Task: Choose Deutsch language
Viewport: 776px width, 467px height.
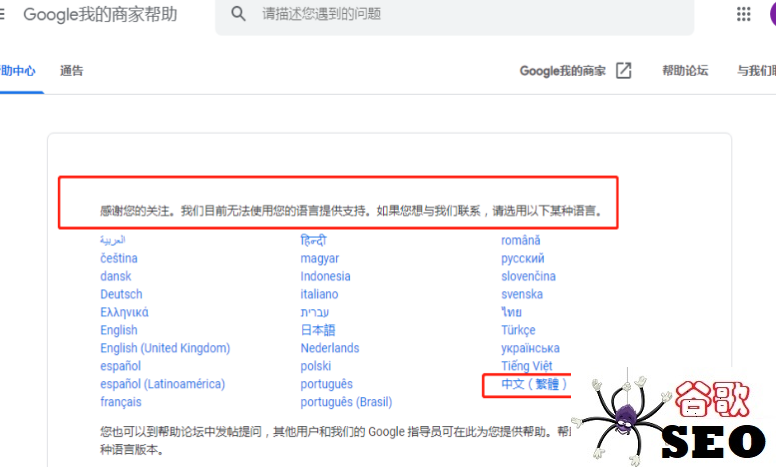Action: [x=121, y=294]
